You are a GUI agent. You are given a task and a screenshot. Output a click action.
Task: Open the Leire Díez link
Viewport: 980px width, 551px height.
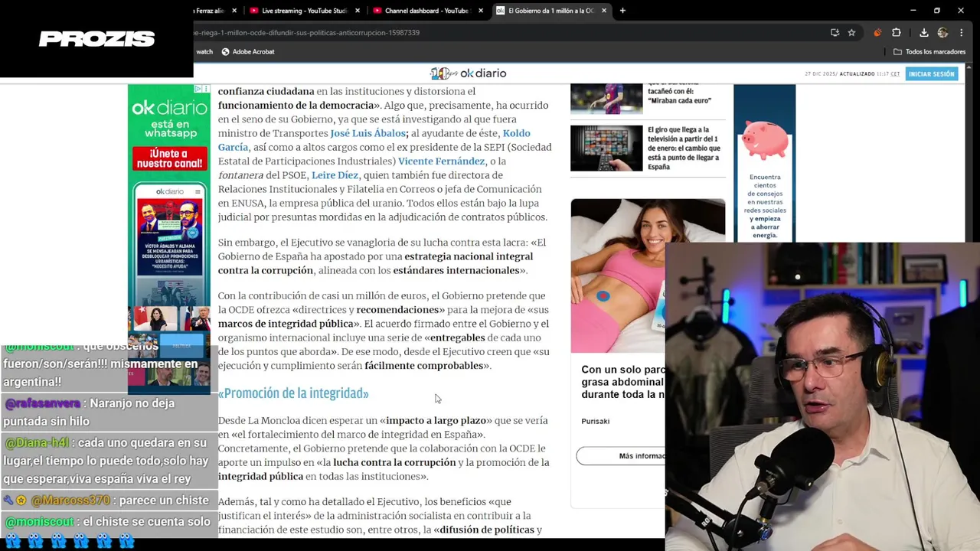[335, 175]
